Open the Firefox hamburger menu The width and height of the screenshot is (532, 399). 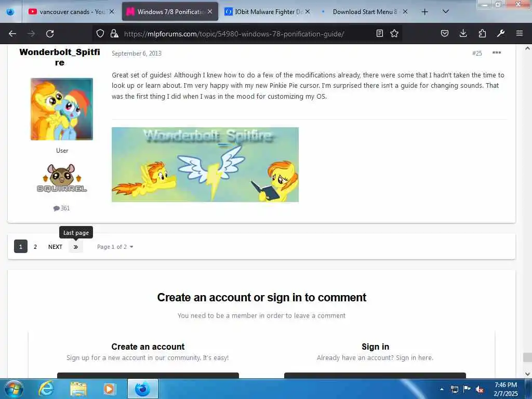pyautogui.click(x=520, y=33)
